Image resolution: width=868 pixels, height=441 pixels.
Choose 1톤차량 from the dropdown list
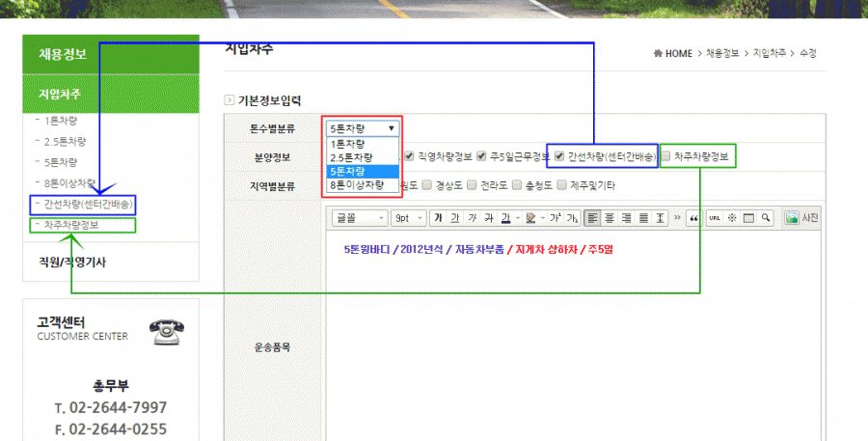(x=362, y=144)
